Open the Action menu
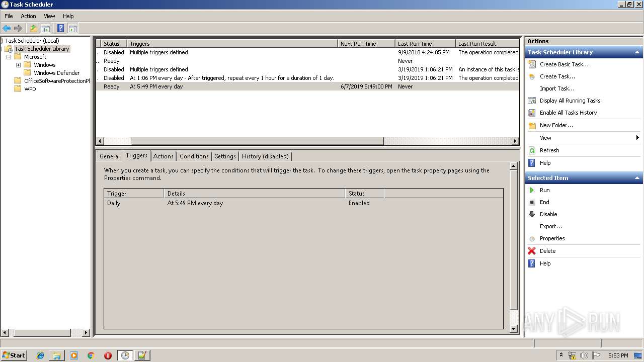644x362 pixels. [x=28, y=16]
